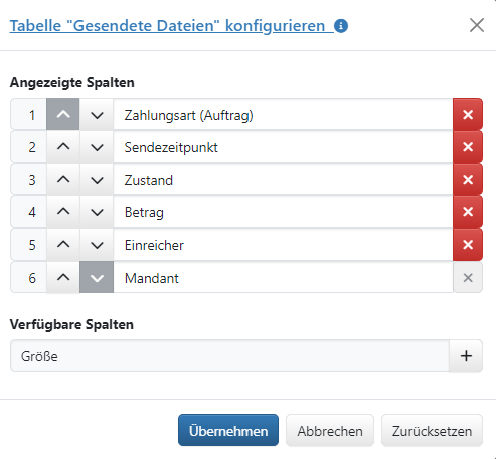Image resolution: width=496 pixels, height=459 pixels.
Task: Click position number 1
Action: pyautogui.click(x=32, y=115)
